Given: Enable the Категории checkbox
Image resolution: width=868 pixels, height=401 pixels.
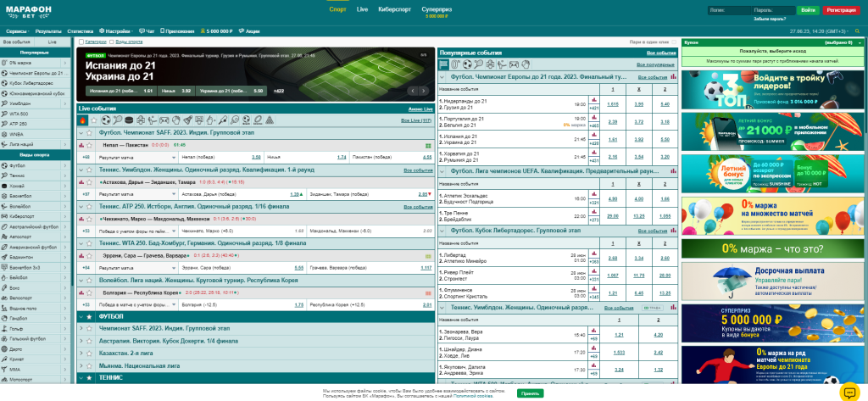Looking at the screenshot, I should coord(81,42).
